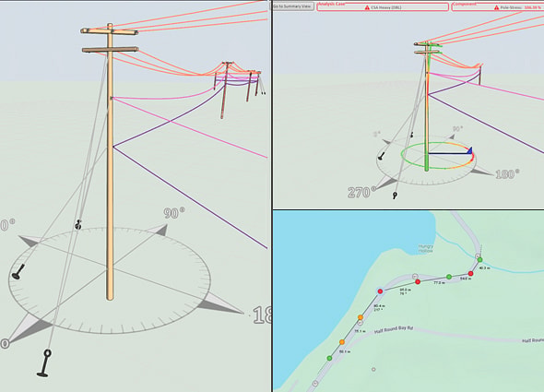544x392 pixels.
Task: Select the rightmost red pole marker on the map
Action: tap(470, 274)
